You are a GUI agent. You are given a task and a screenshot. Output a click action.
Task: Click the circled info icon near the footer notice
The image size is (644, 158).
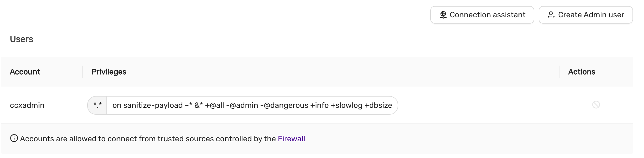pyautogui.click(x=14, y=139)
